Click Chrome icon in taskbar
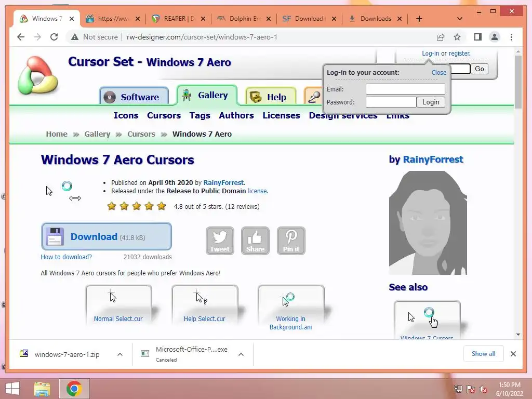The width and height of the screenshot is (532, 399). (x=74, y=389)
